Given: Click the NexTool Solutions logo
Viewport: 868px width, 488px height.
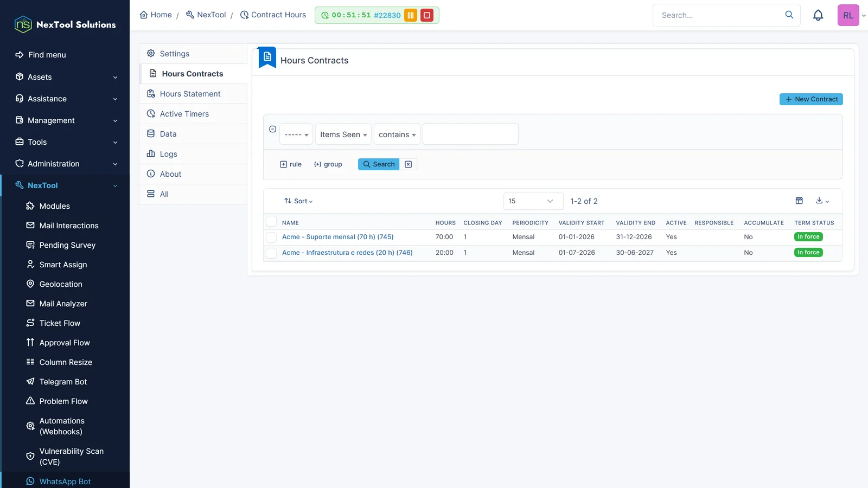Looking at the screenshot, I should [x=65, y=24].
